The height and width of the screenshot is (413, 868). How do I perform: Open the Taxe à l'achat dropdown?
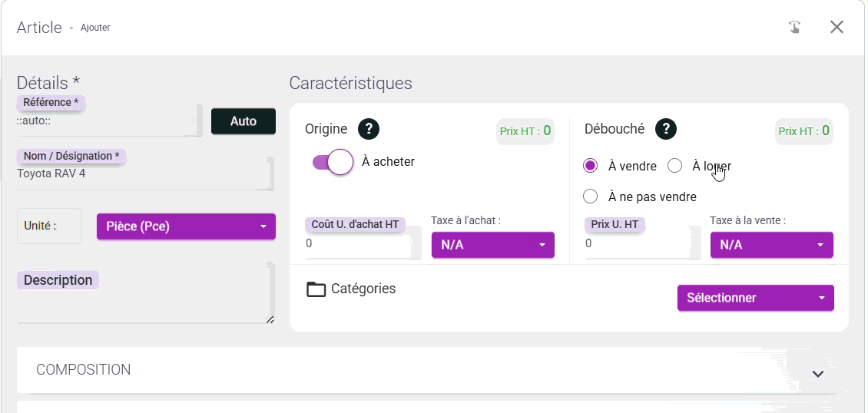(492, 245)
